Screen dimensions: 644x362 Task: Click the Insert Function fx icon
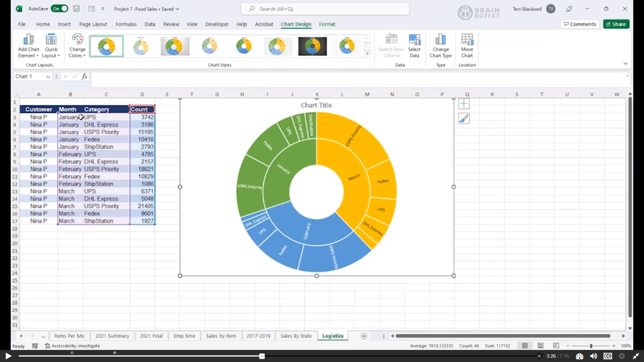pyautogui.click(x=85, y=76)
